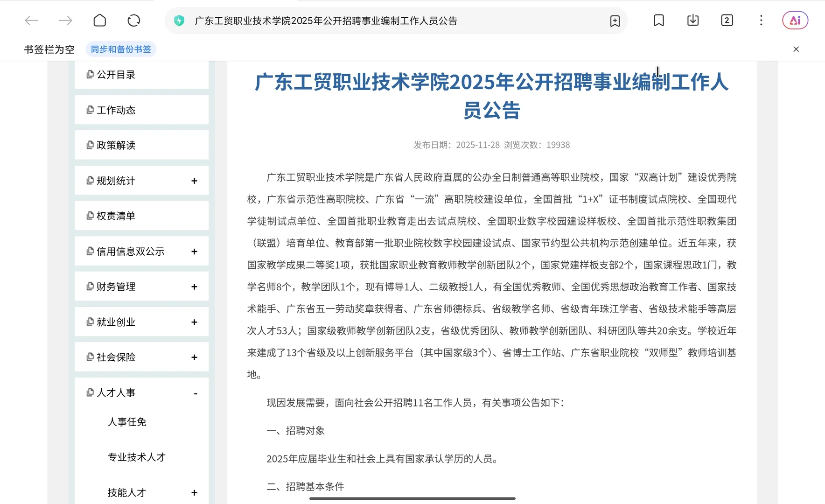Reload the page with the refresh icon
The image size is (825, 504).
[x=133, y=21]
